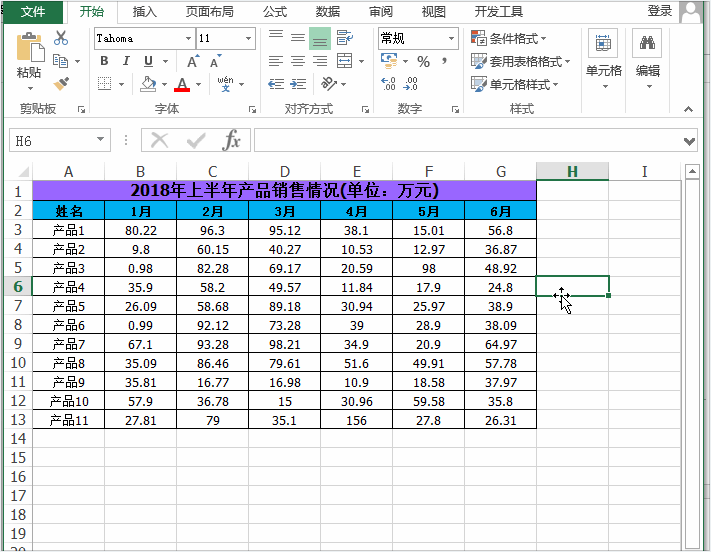Click 单元格样式 cell styles button
Image resolution: width=711 pixels, height=552 pixels.
tap(515, 84)
